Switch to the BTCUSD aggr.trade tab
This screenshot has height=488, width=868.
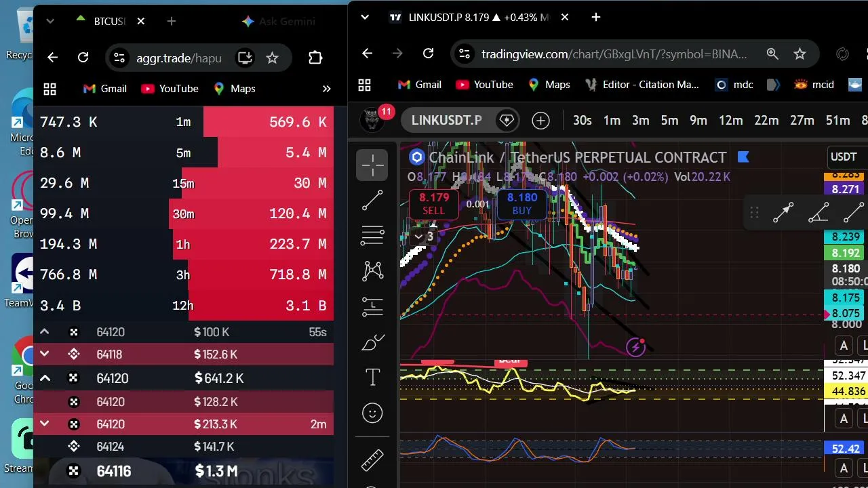click(110, 21)
